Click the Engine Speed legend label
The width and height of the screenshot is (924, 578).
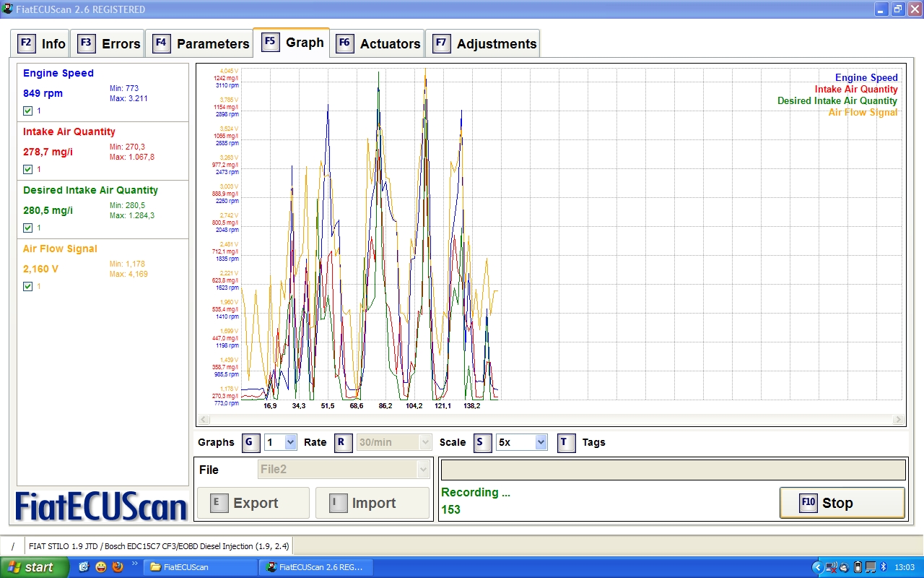point(866,77)
